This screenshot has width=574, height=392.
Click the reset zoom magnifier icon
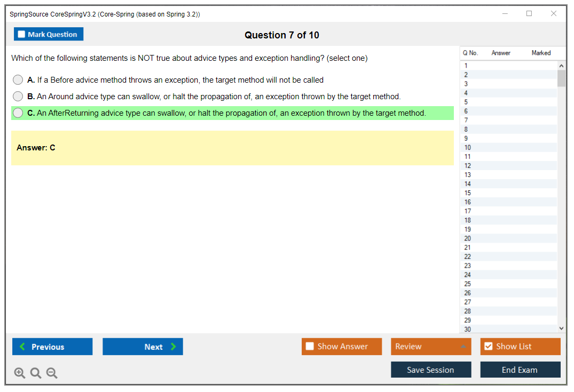pos(36,373)
